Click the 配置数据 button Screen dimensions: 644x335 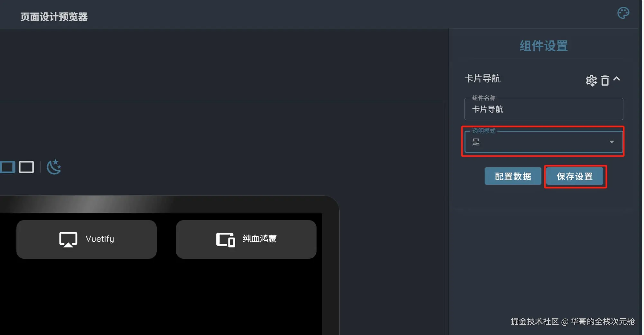pyautogui.click(x=513, y=176)
